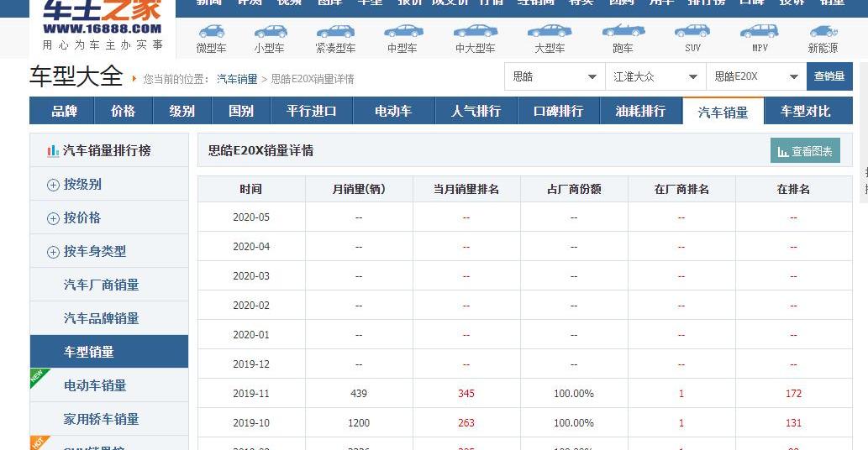Open the 级别 tab
Screen dimensions: 868x450
pyautogui.click(x=182, y=111)
